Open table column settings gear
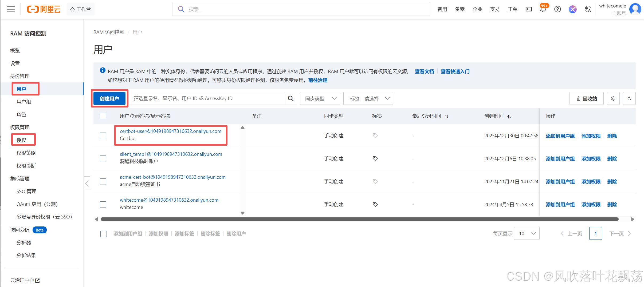The width and height of the screenshot is (644, 287). [x=613, y=98]
